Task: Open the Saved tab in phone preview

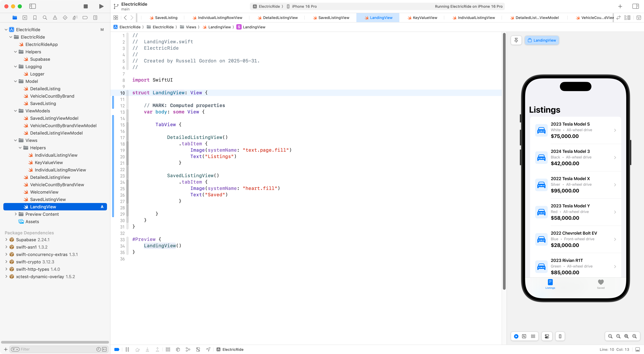Action: (601, 284)
